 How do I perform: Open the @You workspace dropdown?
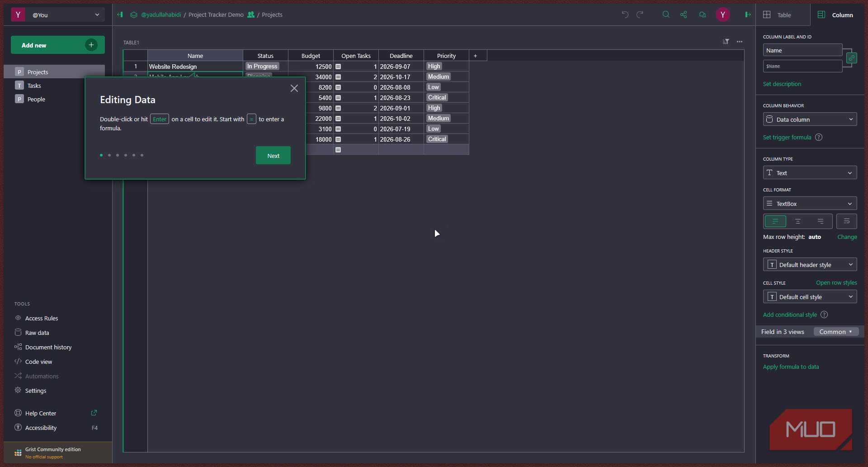click(58, 14)
